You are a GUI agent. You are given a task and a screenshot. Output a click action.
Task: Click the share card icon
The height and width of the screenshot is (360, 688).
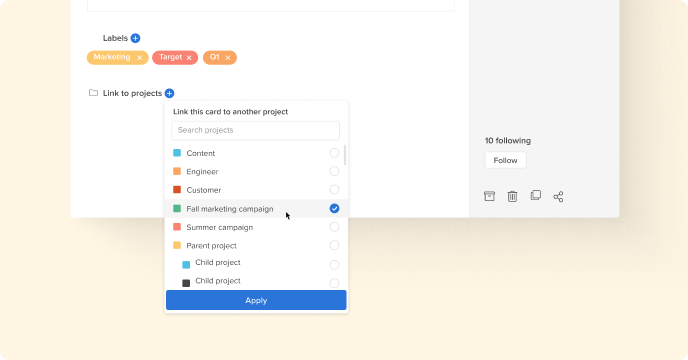558,197
